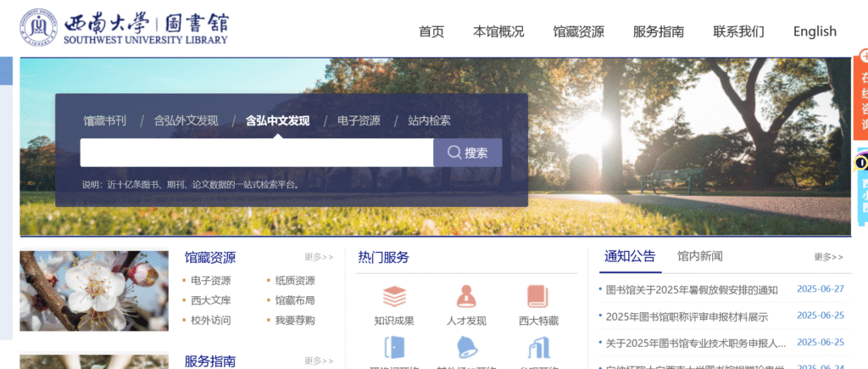Open the 西大文库 link
The image size is (868, 369).
(x=211, y=301)
